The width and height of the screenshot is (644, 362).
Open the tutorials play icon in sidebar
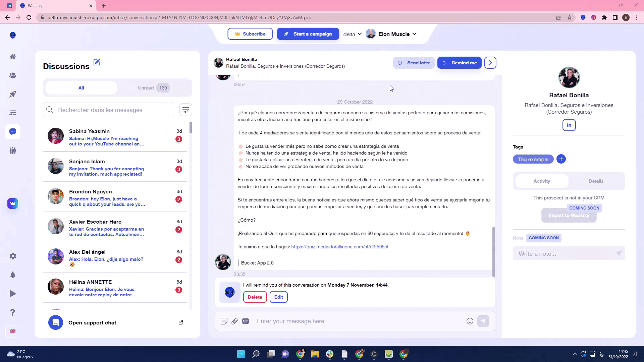(x=13, y=294)
